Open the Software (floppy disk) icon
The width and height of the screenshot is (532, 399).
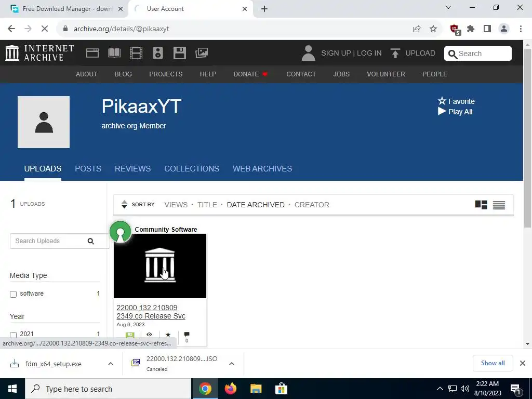pyautogui.click(x=179, y=53)
